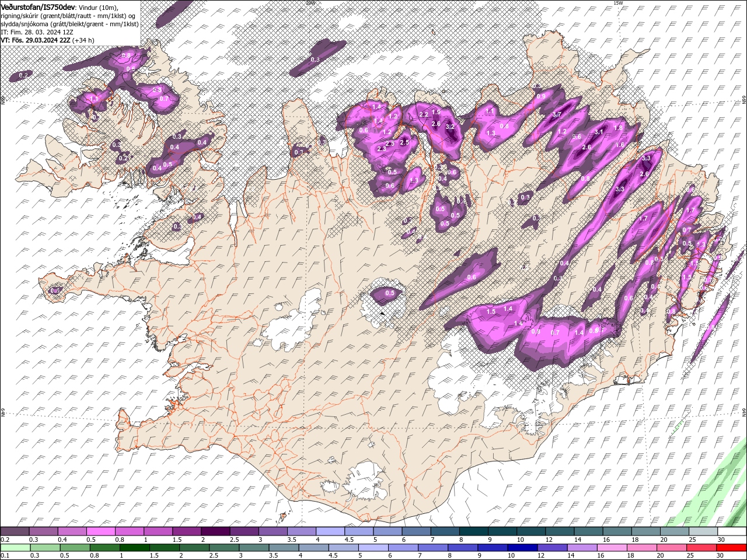Select the snow legend swatch between 8 and 9
The width and height of the screenshot is (747, 560).
[x=473, y=531]
